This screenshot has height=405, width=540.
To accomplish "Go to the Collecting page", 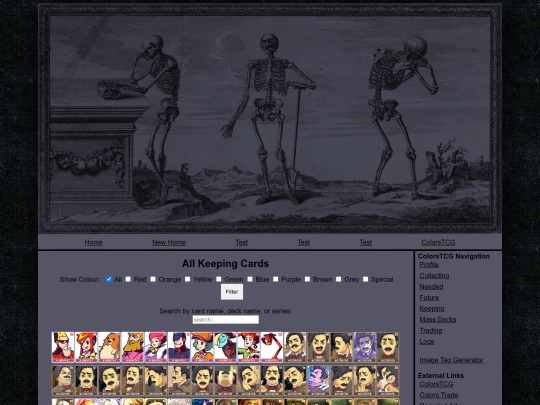I will click(x=434, y=276).
